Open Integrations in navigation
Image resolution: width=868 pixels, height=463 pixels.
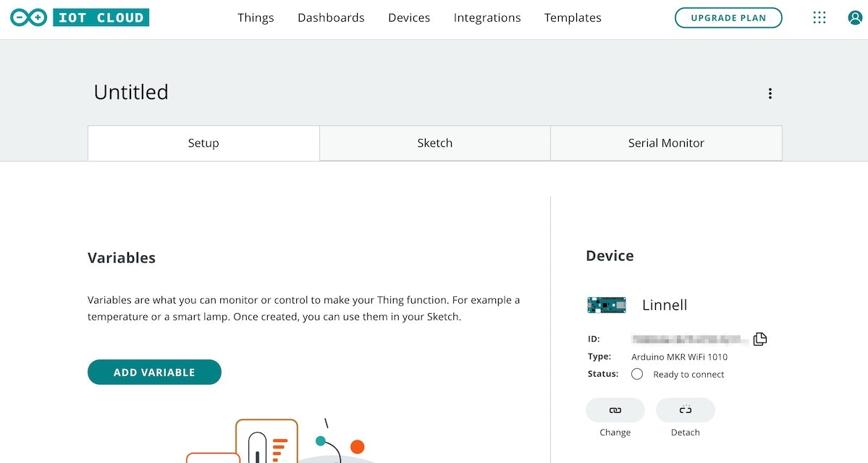click(x=487, y=17)
